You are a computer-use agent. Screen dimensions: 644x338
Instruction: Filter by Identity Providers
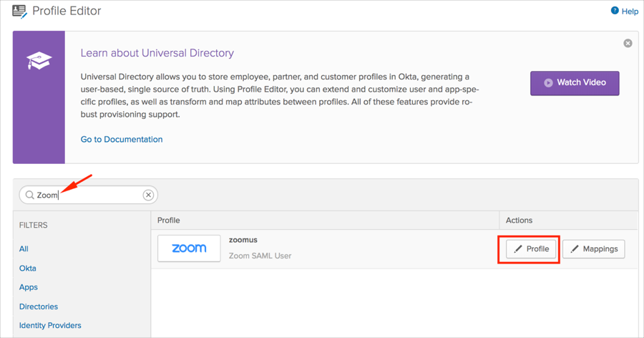[x=50, y=325]
